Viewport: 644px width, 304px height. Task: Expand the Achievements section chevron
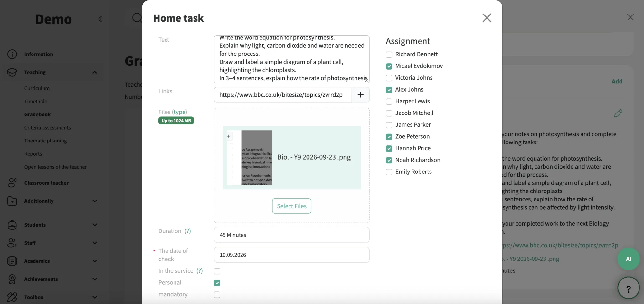point(95,279)
